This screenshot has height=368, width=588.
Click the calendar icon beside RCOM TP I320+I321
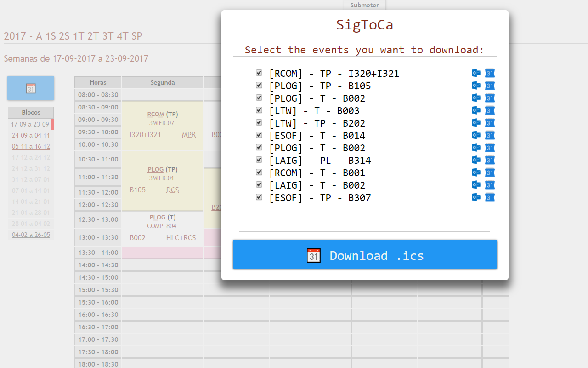click(x=490, y=73)
